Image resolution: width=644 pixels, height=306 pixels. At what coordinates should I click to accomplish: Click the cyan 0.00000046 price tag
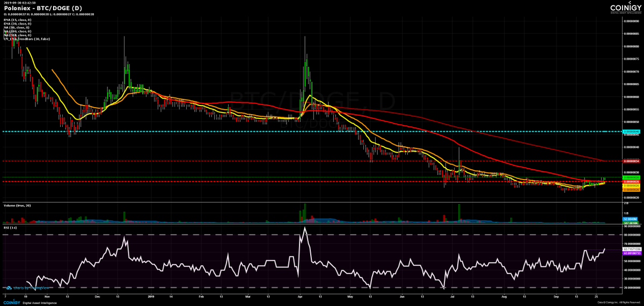click(631, 132)
